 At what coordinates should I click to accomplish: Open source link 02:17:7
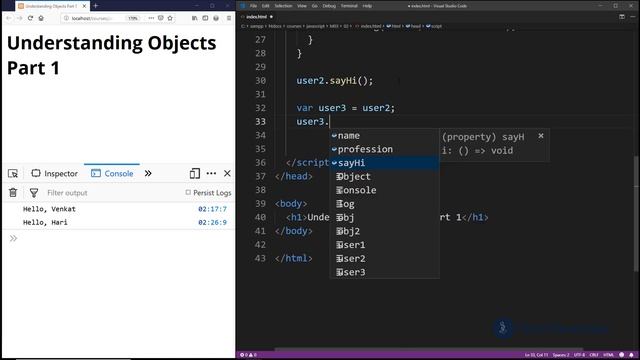pyautogui.click(x=212, y=209)
